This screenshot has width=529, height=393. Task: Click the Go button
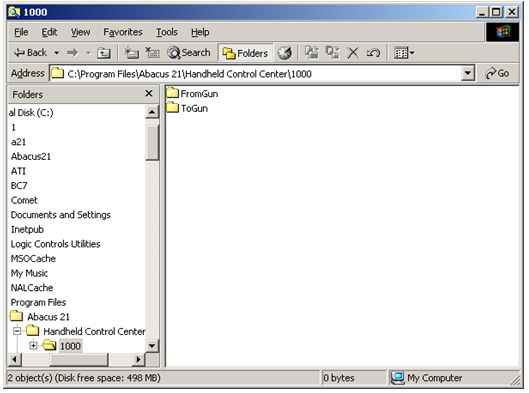pyautogui.click(x=497, y=73)
